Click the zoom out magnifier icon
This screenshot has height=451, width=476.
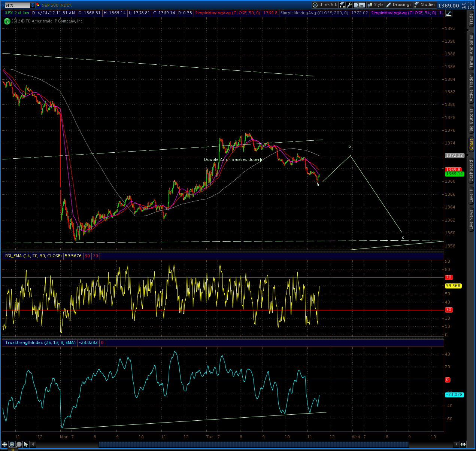click(19, 444)
